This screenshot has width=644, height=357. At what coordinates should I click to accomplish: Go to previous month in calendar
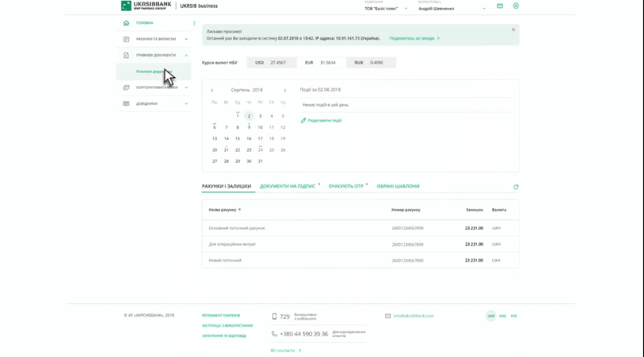[212, 91]
